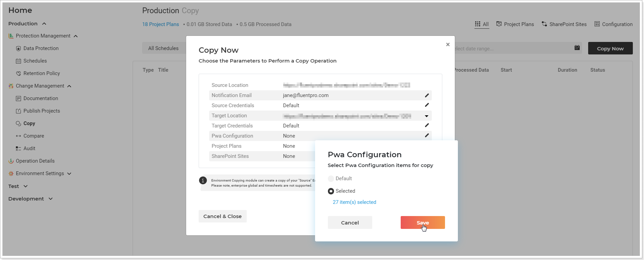Screen dimensions: 644x260
Task: Switch to the Configuration tab
Action: (614, 24)
